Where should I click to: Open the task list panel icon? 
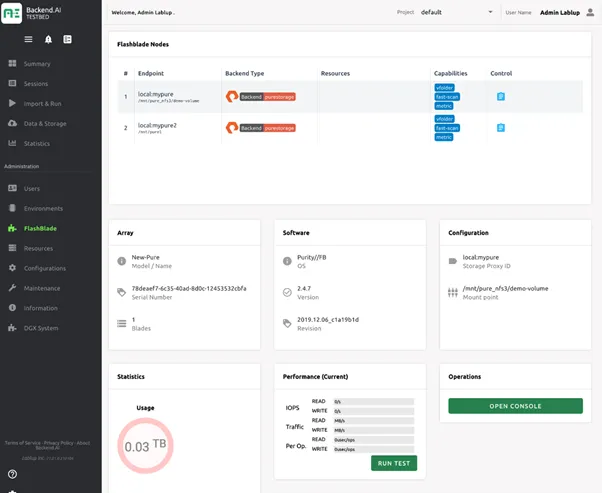tap(68, 39)
